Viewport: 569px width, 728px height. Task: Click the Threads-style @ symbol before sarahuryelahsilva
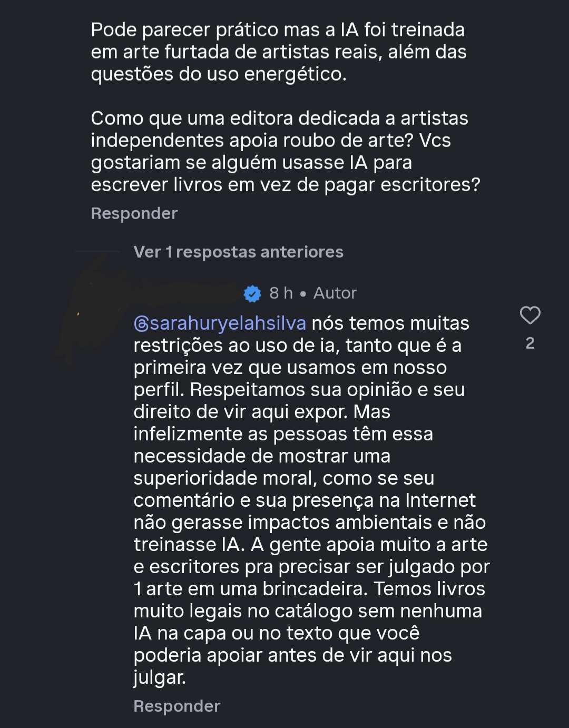[141, 323]
